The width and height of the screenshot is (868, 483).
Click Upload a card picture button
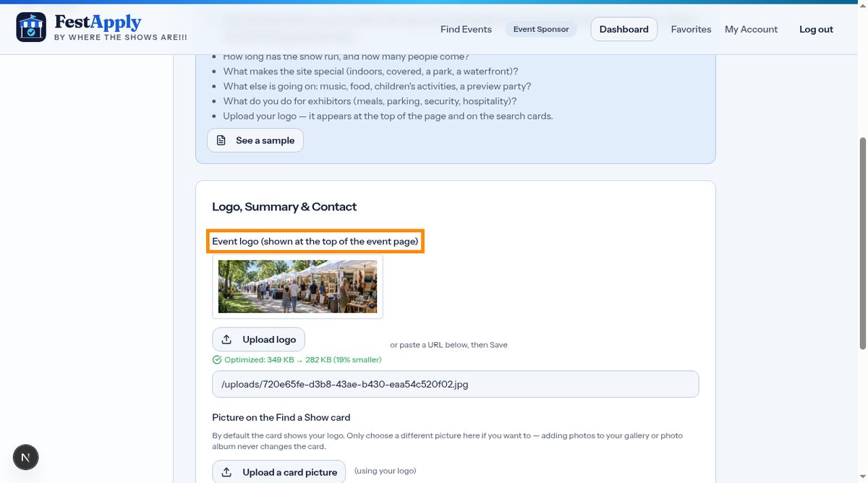279,472
